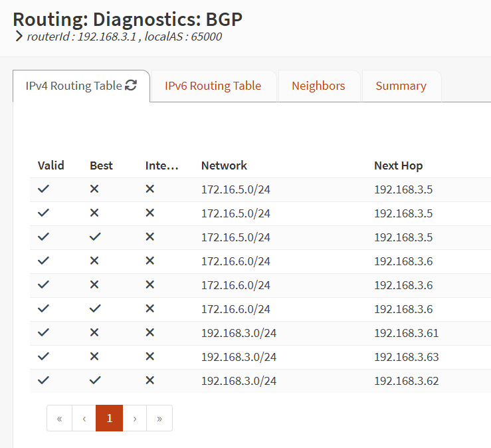This screenshot has width=491, height=448.
Task: Sort table by Network column header
Action: [224, 166]
